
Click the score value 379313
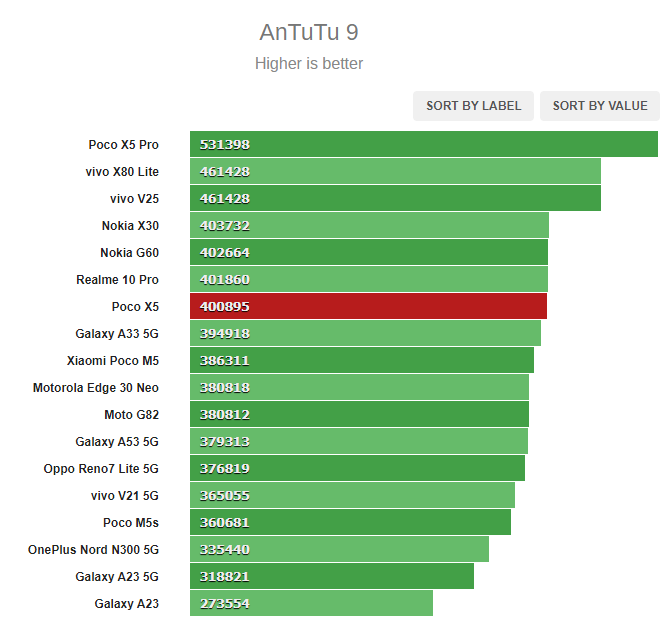pyautogui.click(x=225, y=442)
